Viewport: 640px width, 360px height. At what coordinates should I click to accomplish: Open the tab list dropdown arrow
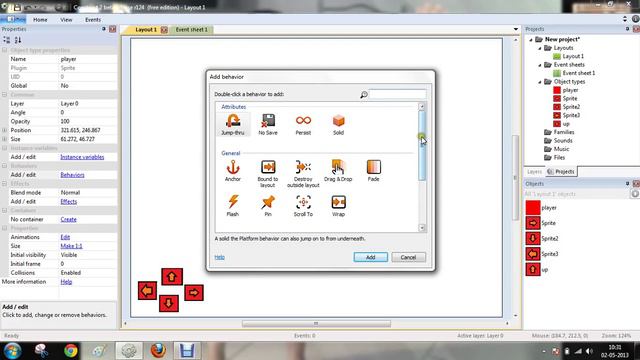516,29
